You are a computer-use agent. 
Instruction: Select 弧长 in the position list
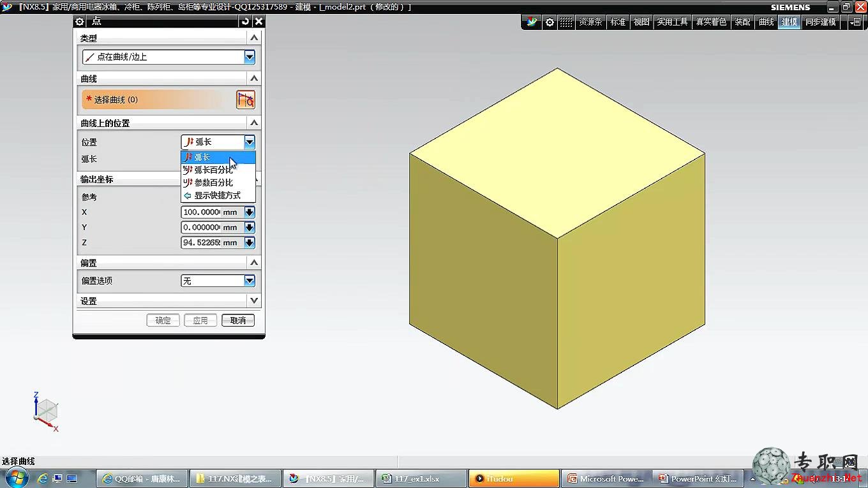pos(218,157)
